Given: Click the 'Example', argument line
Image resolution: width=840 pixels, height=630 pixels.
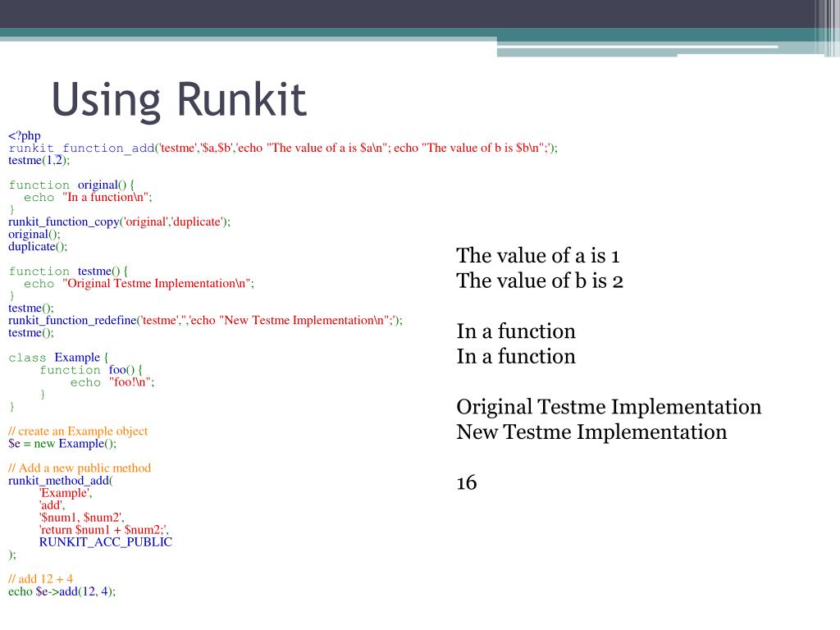Looking at the screenshot, I should point(66,493).
